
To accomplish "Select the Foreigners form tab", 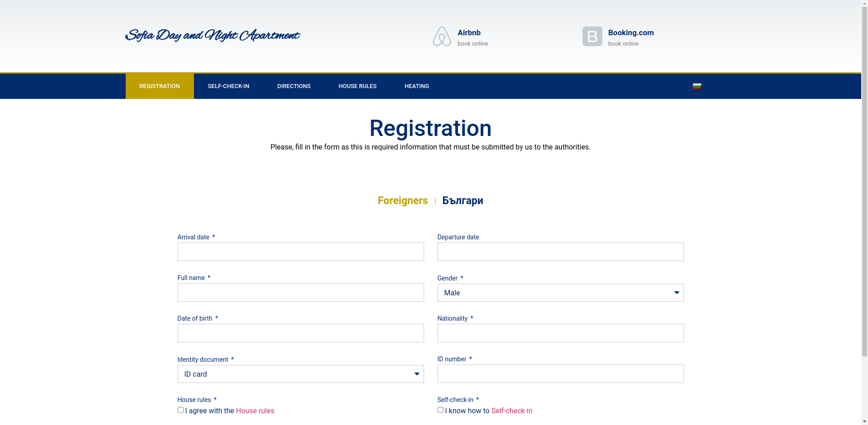I will (x=402, y=201).
